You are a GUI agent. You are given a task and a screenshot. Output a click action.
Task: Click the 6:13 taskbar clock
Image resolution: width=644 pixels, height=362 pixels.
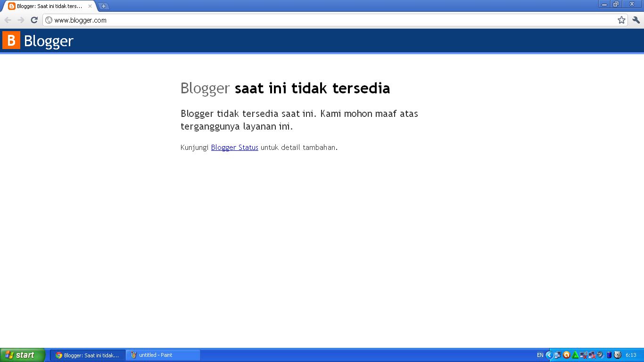(x=631, y=355)
